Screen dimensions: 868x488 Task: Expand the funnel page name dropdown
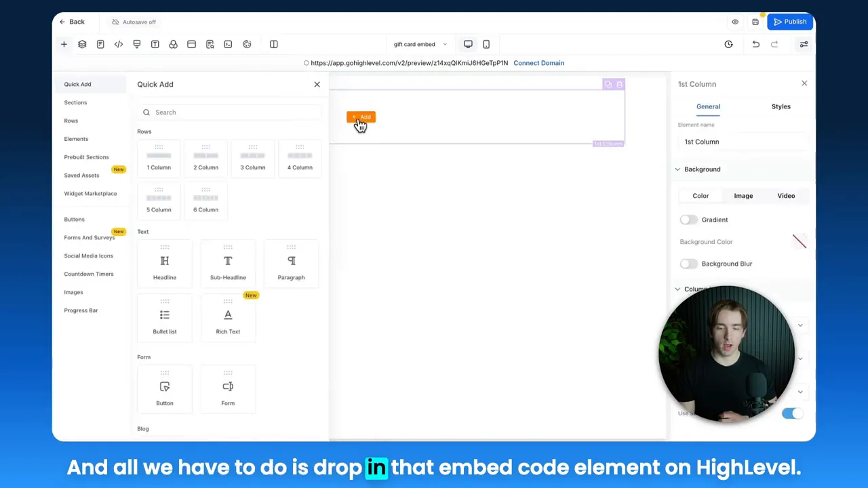tap(444, 44)
